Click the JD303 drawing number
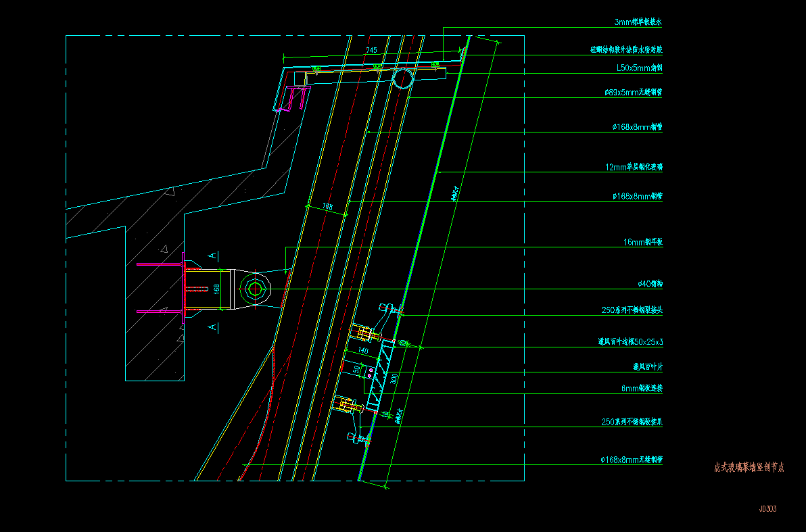Image resolution: width=806 pixels, height=532 pixels. click(x=767, y=509)
